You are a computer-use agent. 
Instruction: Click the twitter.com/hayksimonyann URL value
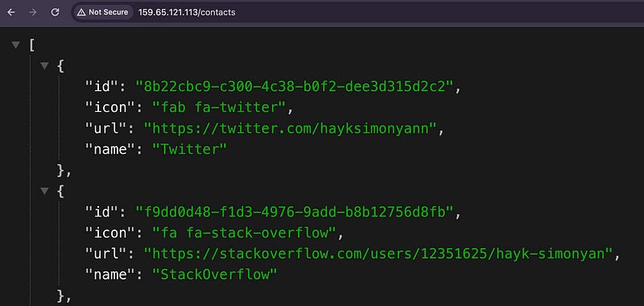290,129
